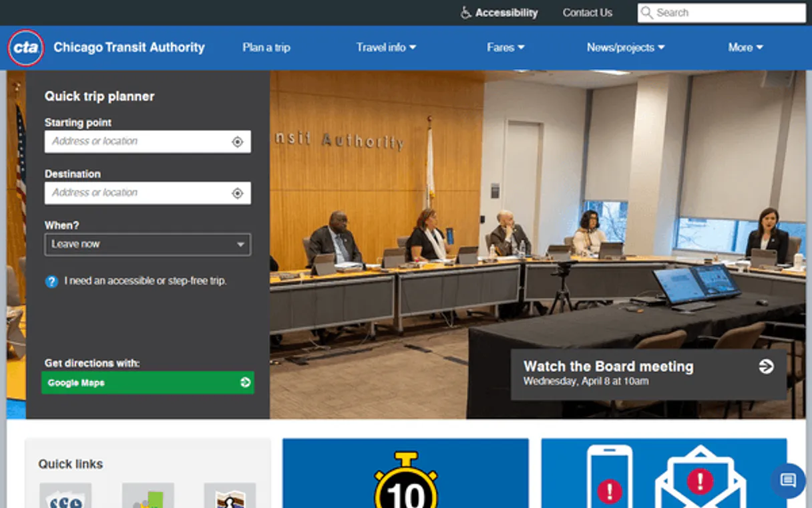Viewport: 812px width, 508px height.
Task: Go to Plan a trip
Action: coord(266,47)
